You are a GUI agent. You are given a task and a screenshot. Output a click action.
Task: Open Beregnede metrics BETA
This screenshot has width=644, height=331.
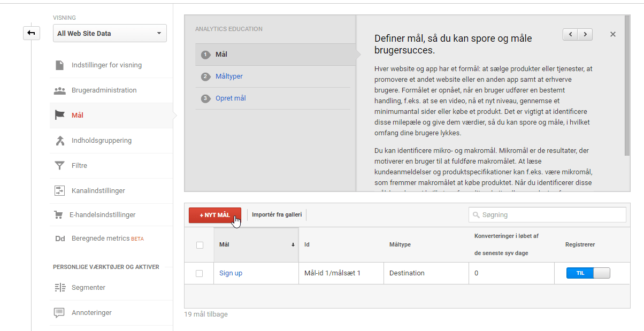point(108,238)
